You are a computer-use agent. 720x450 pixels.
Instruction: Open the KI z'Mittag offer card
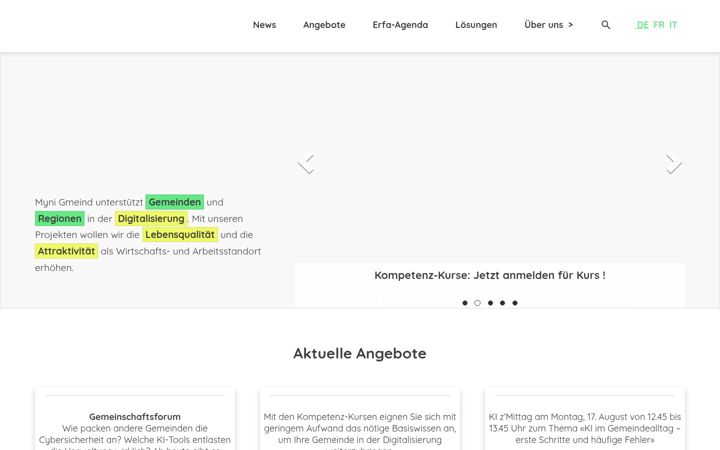point(585,419)
